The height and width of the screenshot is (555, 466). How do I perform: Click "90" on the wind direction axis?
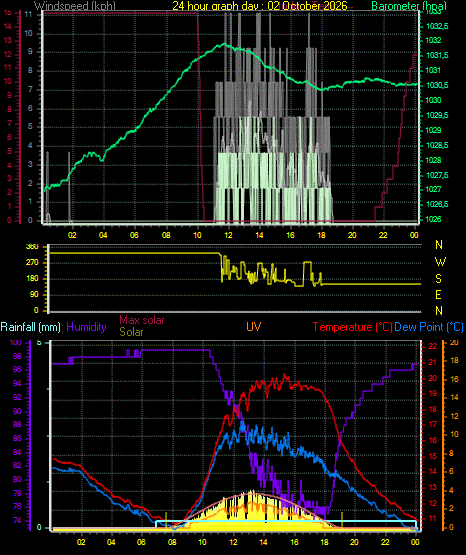[34, 294]
